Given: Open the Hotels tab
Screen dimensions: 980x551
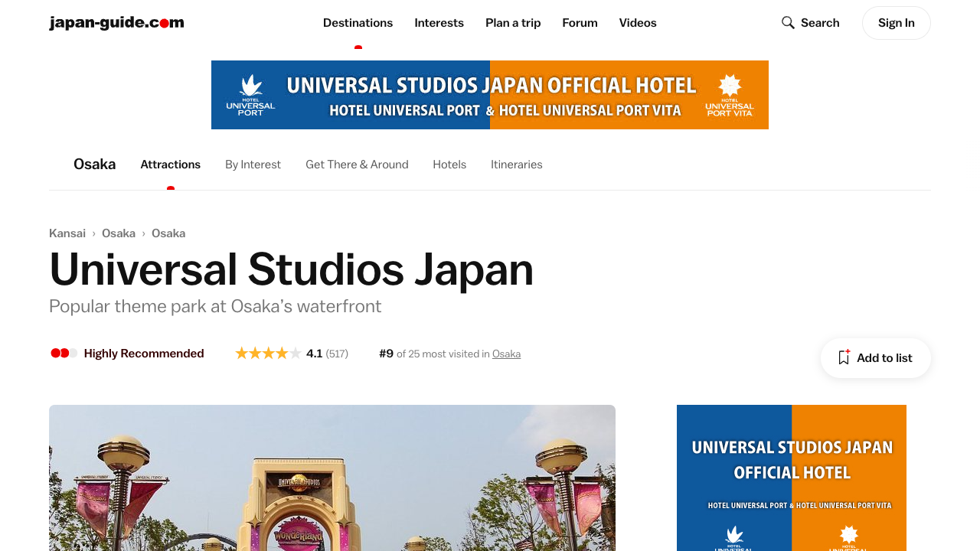Looking at the screenshot, I should pyautogui.click(x=449, y=165).
